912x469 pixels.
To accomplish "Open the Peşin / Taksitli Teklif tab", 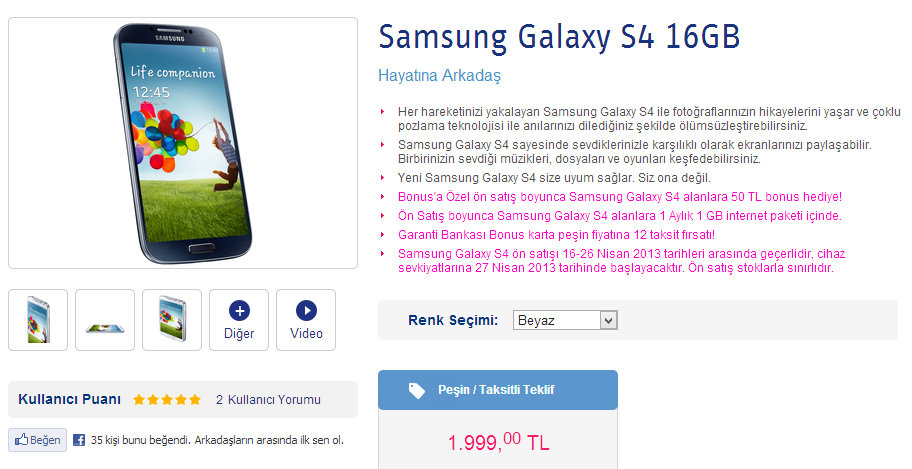I will click(498, 390).
